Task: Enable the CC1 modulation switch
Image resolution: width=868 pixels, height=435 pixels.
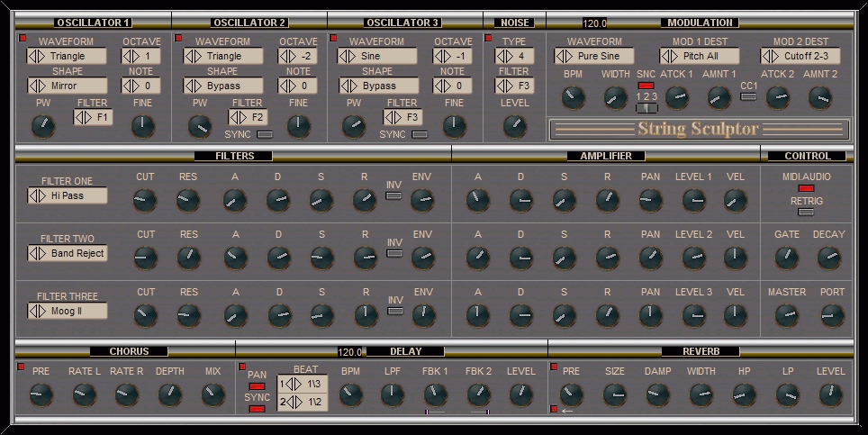Action: [748, 96]
